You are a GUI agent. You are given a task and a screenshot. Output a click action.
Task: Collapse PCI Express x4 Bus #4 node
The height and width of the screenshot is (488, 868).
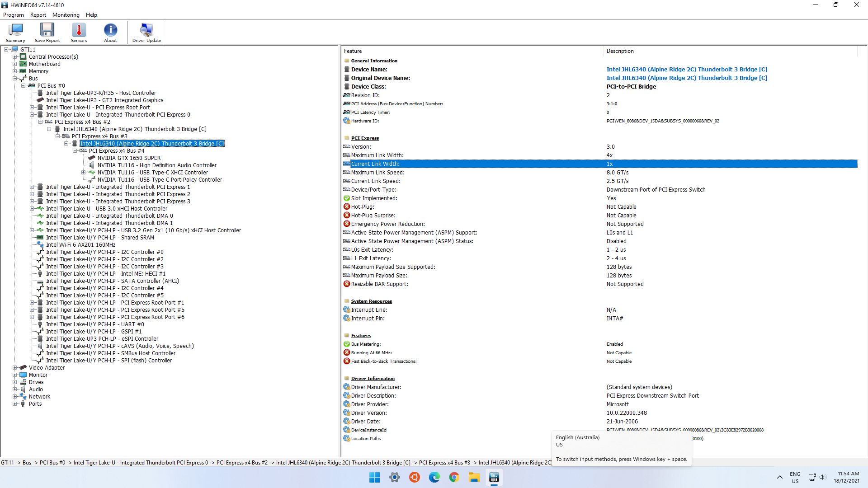tap(75, 151)
